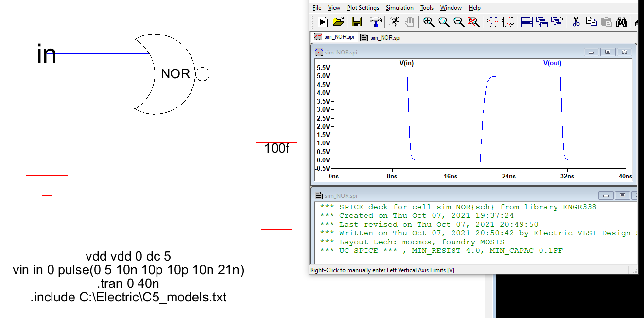The width and height of the screenshot is (644, 318).
Task: Click the Tile windows icon
Action: 527,21
